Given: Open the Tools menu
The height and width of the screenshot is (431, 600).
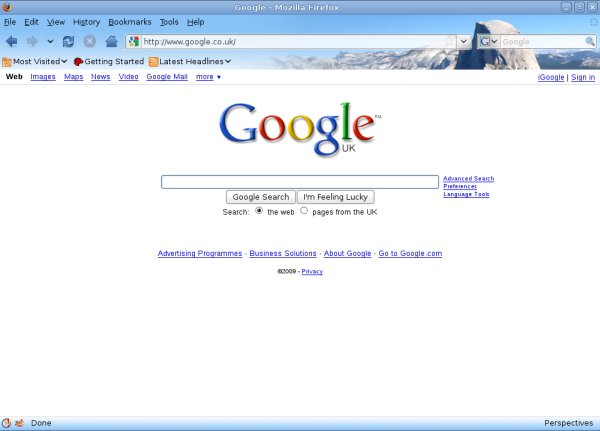Looking at the screenshot, I should coord(169,22).
